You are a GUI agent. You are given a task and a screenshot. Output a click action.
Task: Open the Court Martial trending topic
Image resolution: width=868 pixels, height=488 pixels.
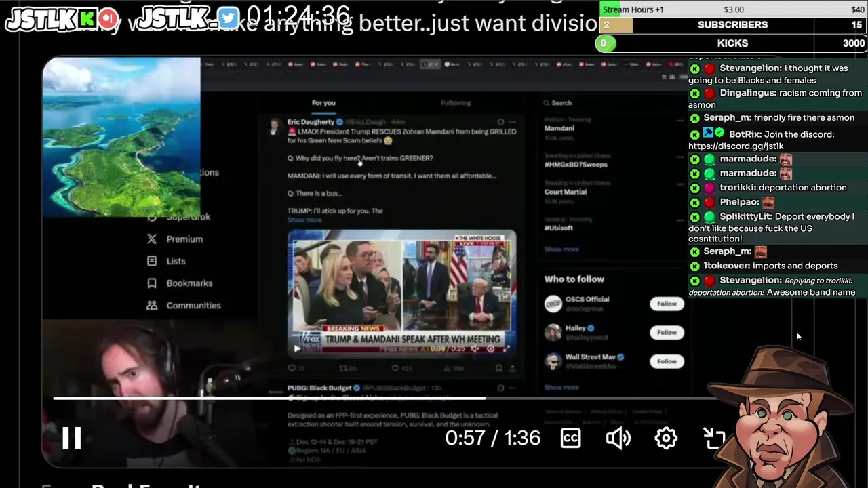(566, 192)
